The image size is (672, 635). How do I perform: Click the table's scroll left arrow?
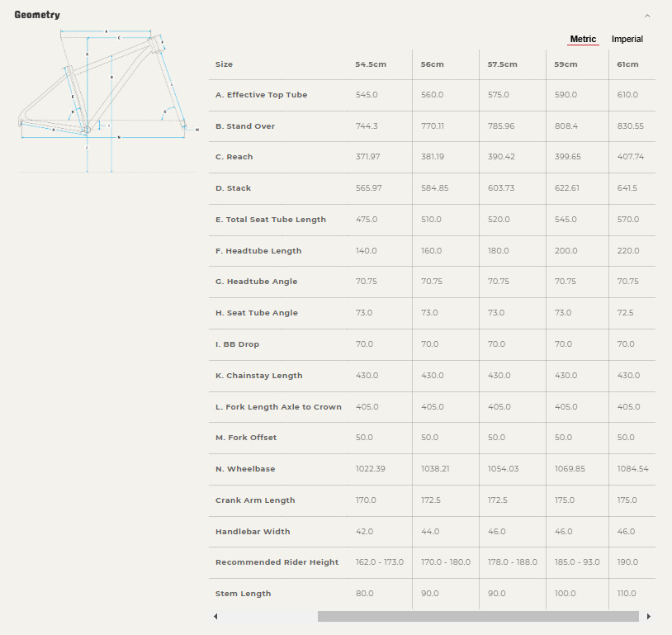(215, 616)
